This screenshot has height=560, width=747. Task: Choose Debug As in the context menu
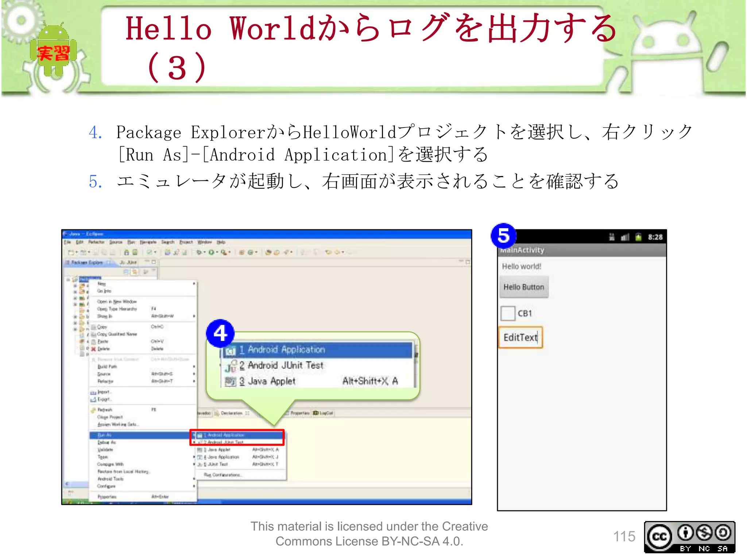[143, 442]
